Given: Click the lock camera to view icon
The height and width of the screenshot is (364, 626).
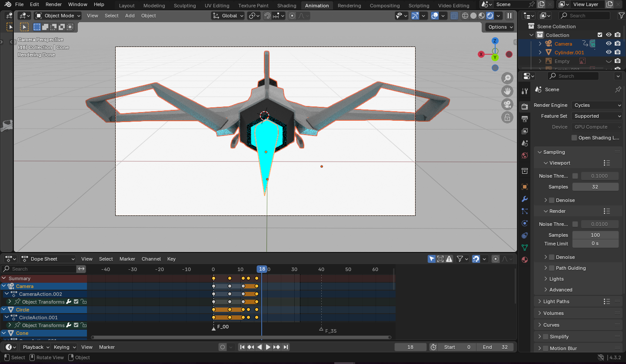Looking at the screenshot, I should [507, 117].
